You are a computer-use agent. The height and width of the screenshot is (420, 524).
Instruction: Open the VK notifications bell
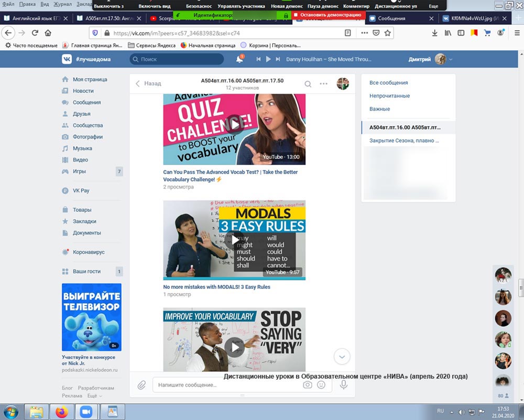click(x=239, y=59)
